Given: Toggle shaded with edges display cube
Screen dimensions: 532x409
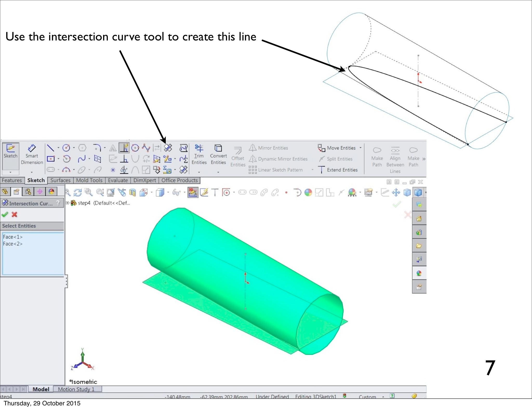Looking at the screenshot, I should tap(418, 193).
